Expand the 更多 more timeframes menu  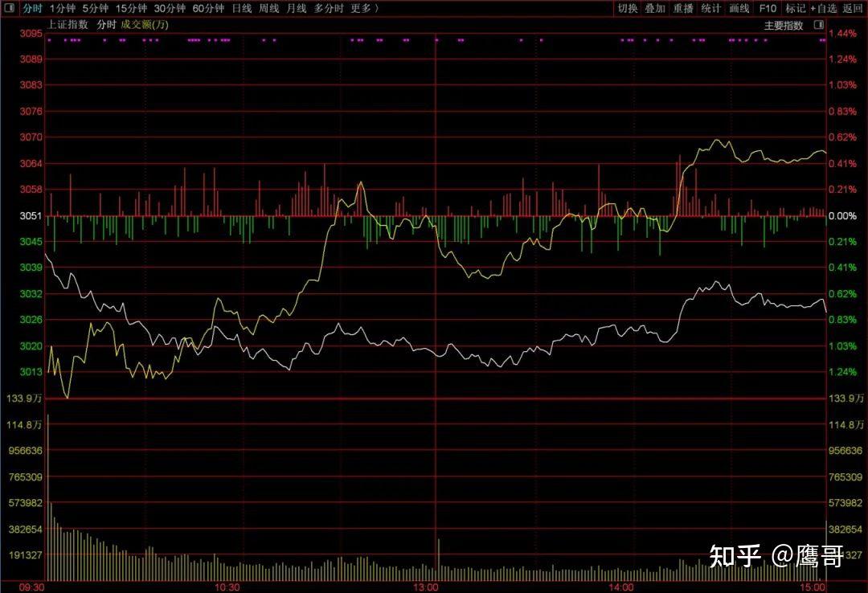coord(364,8)
